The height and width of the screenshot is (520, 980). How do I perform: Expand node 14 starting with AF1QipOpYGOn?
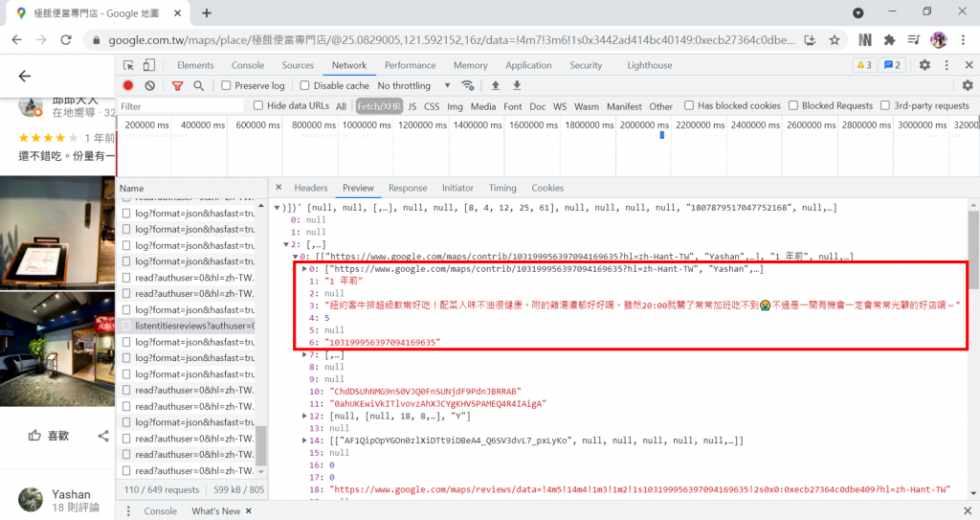304,441
